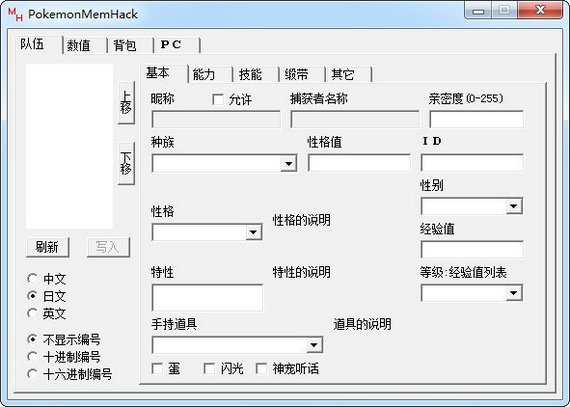Click the 特性的说明 label text
Screen dimensions: 570x407
302,272
